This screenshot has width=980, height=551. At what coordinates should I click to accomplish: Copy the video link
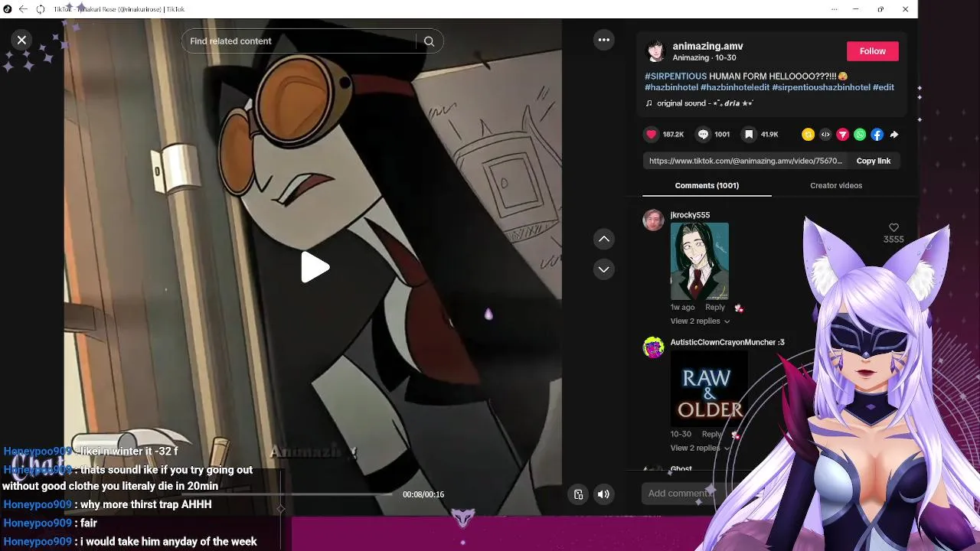873,161
